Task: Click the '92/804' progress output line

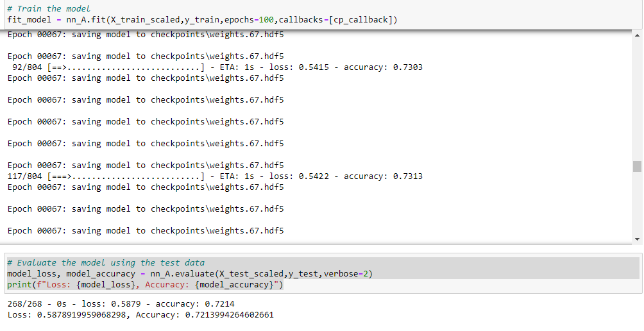Action: (x=215, y=67)
